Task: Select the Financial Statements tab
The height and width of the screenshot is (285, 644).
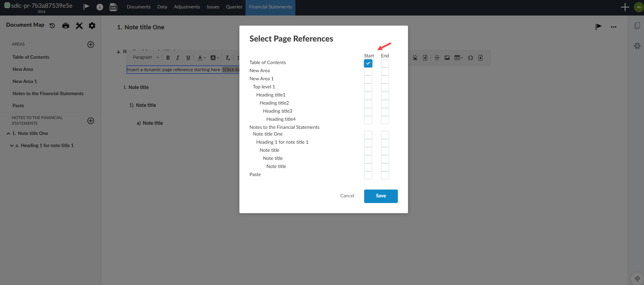Action: (x=270, y=7)
